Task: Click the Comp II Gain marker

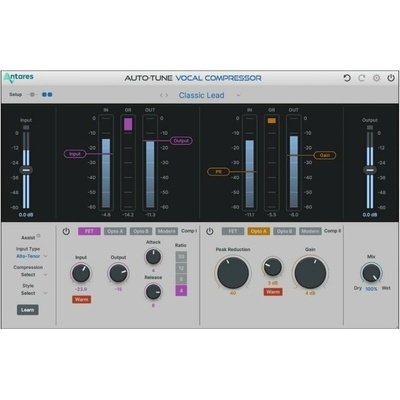Action: point(325,155)
